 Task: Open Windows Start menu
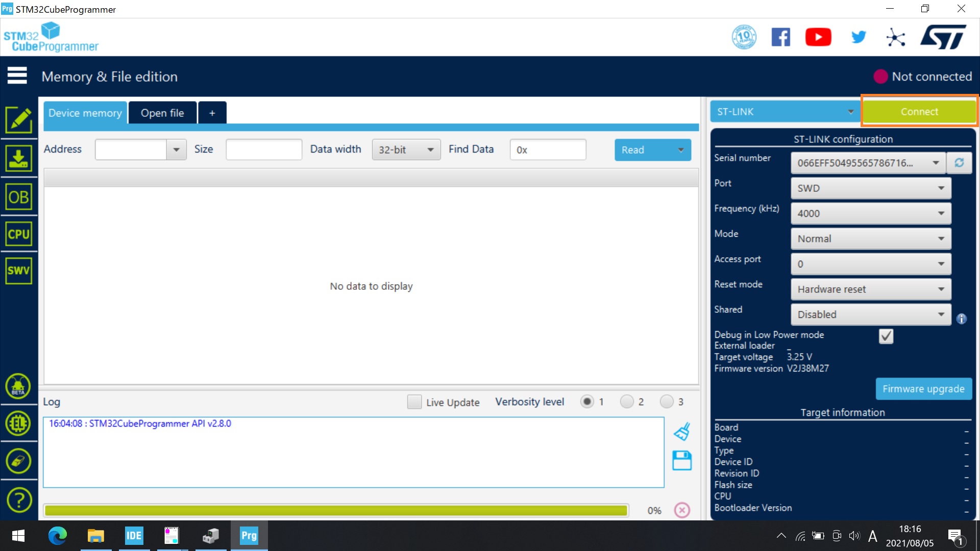click(x=18, y=536)
